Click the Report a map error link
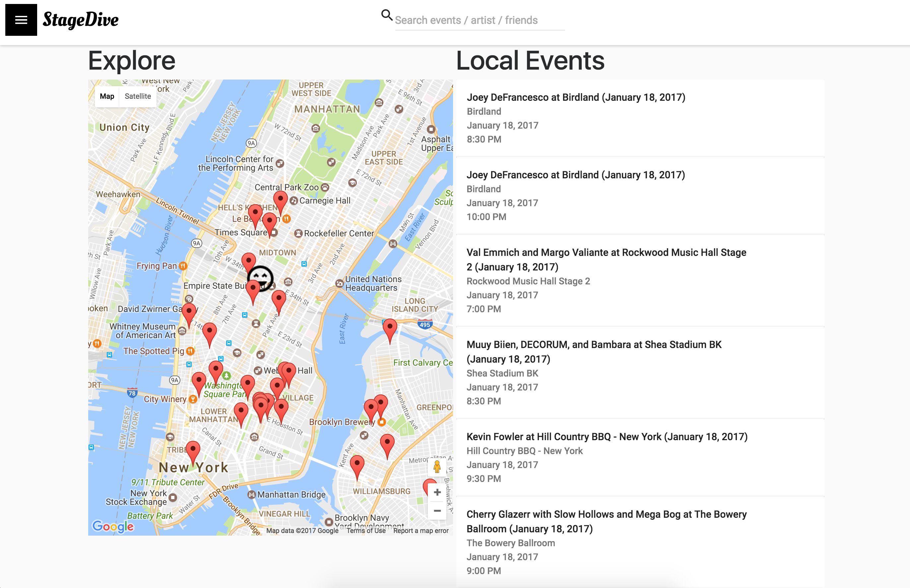The height and width of the screenshot is (588, 910). tap(421, 530)
